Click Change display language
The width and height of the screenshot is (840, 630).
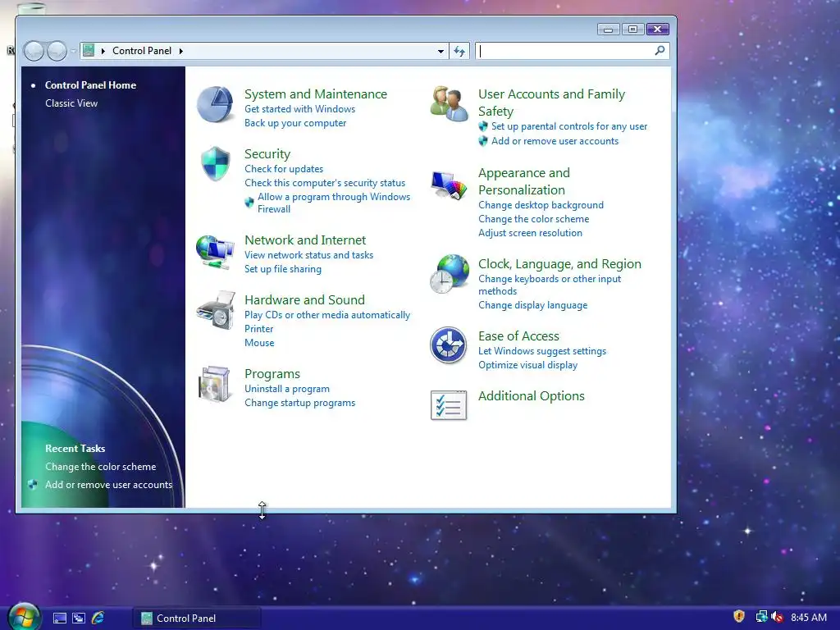coord(532,305)
